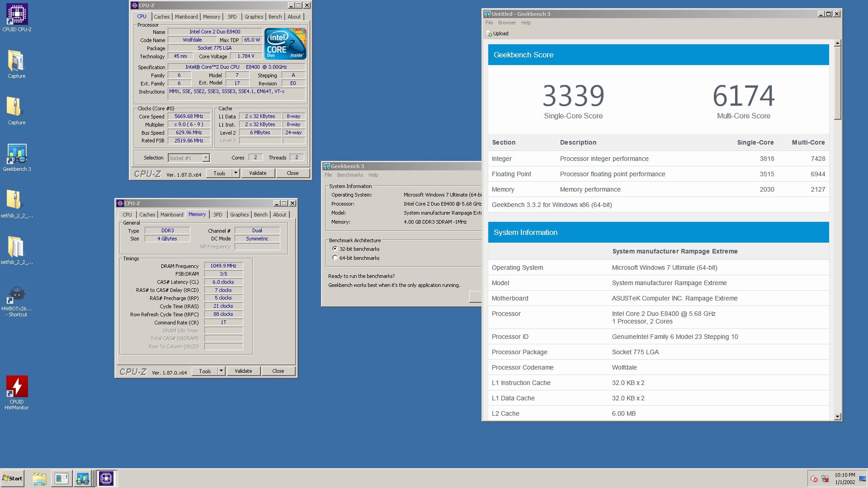The width and height of the screenshot is (868, 488).
Task: Switch to the Geekbench taskbar icon
Action: pyautogui.click(x=83, y=479)
